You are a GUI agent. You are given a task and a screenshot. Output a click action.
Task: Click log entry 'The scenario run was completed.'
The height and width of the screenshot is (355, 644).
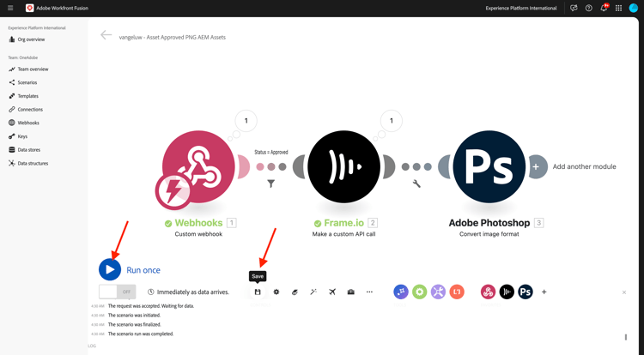[x=141, y=334]
